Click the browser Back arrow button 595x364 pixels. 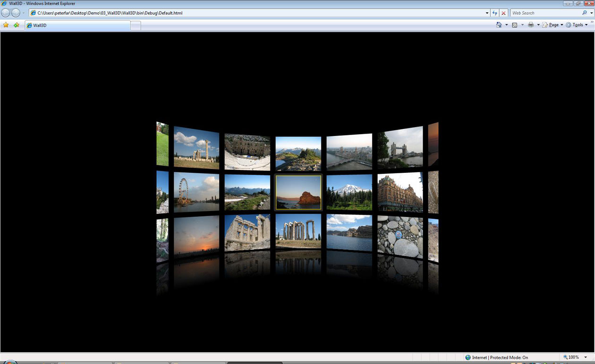(6, 13)
